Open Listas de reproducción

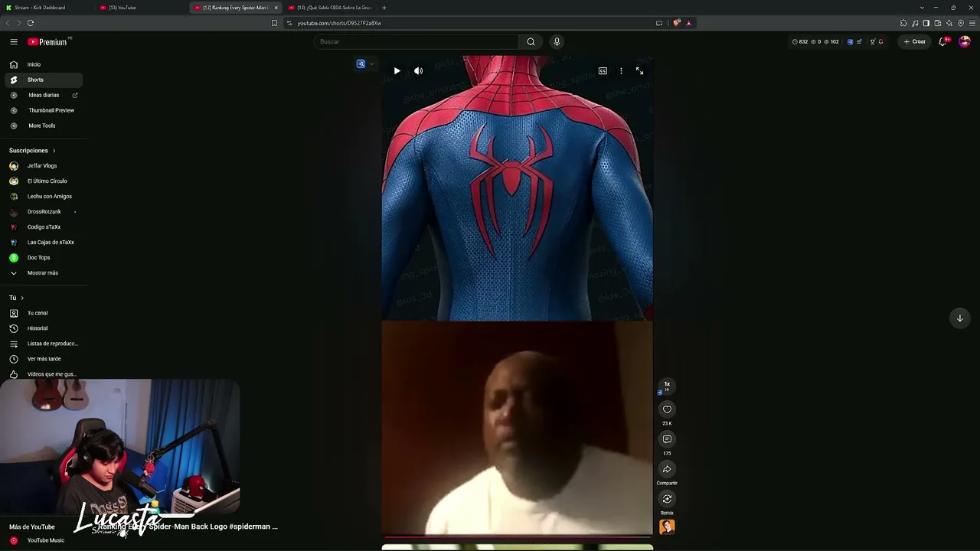point(44,344)
